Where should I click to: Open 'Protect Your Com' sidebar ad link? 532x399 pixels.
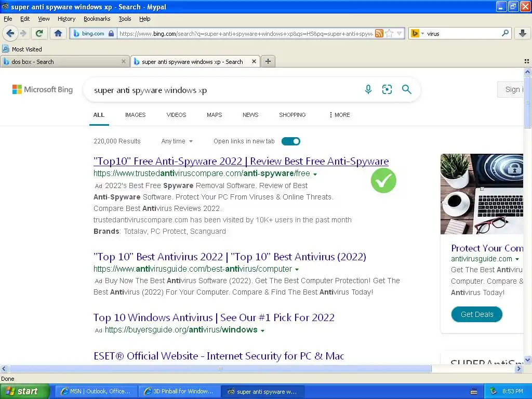(x=487, y=248)
